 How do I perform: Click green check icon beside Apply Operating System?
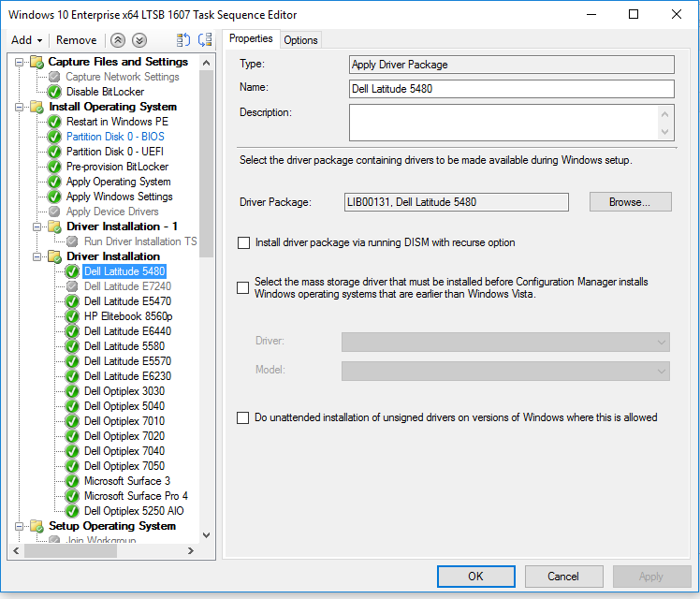(x=54, y=182)
